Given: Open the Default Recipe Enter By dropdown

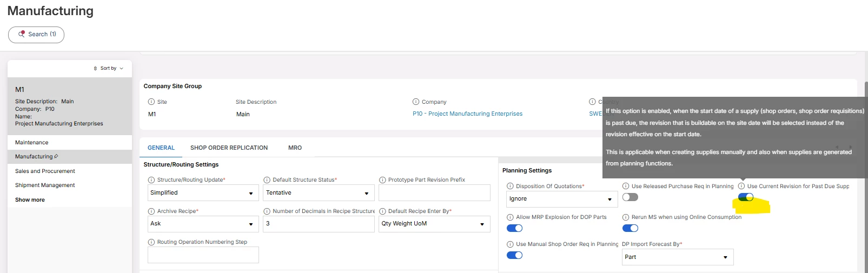Looking at the screenshot, I should (434, 224).
